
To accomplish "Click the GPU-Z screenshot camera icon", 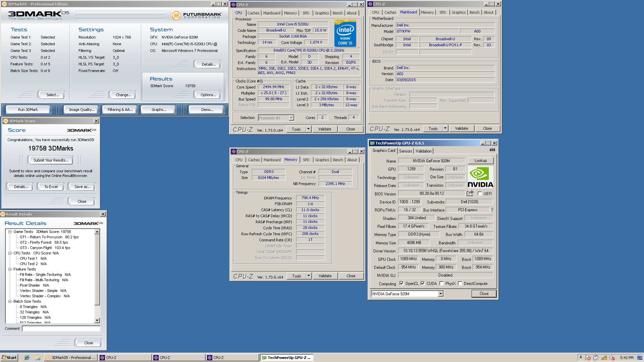I will (492, 150).
